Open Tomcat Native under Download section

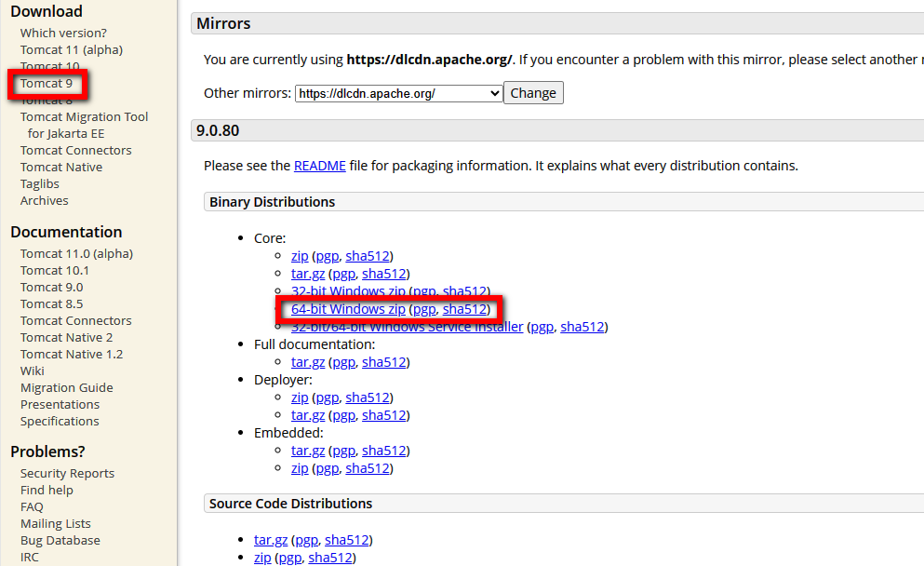(x=61, y=167)
